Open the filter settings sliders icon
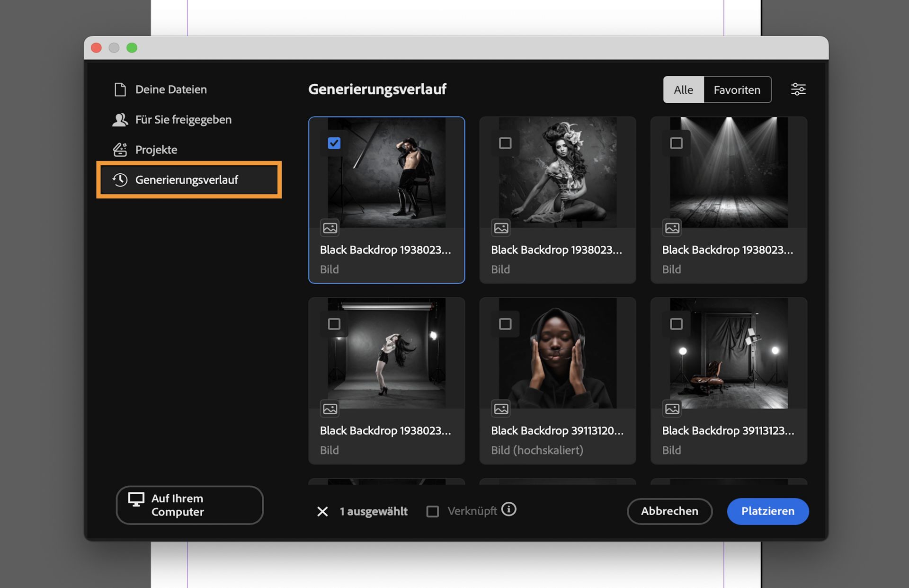This screenshot has height=588, width=909. 798,89
